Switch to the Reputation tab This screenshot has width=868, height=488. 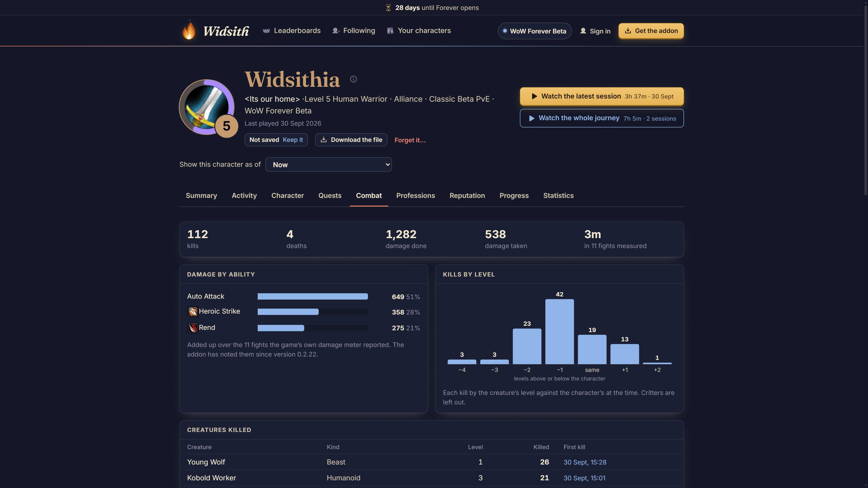click(467, 196)
